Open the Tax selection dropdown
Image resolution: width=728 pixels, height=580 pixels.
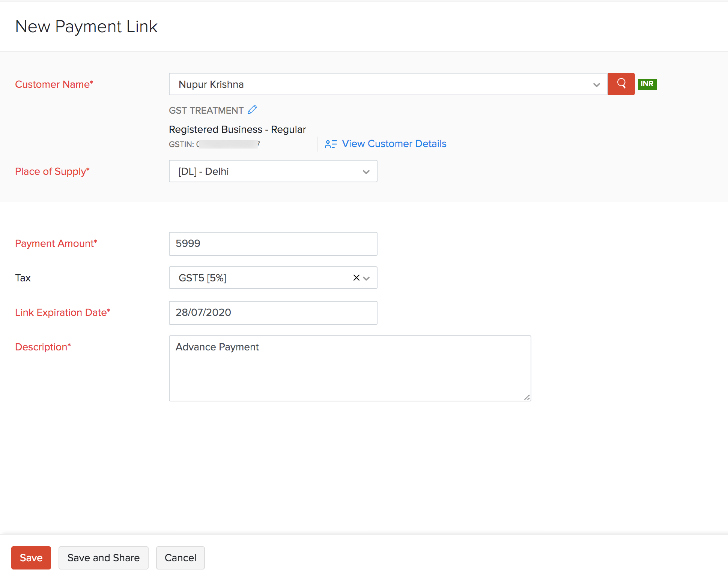pyautogui.click(x=366, y=278)
